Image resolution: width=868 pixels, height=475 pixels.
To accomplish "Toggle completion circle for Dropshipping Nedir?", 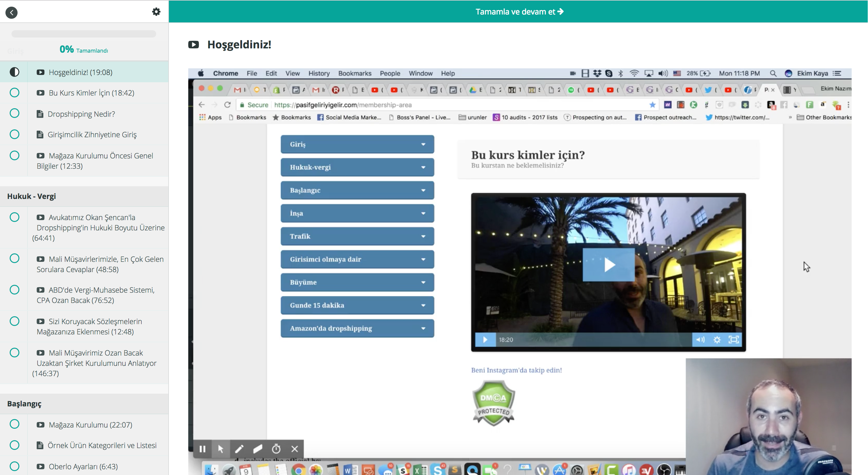I will click(15, 113).
